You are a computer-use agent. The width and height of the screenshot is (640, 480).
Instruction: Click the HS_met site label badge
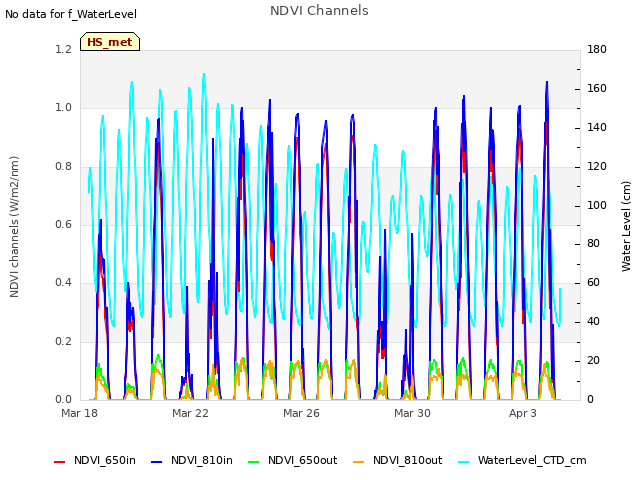click(110, 42)
